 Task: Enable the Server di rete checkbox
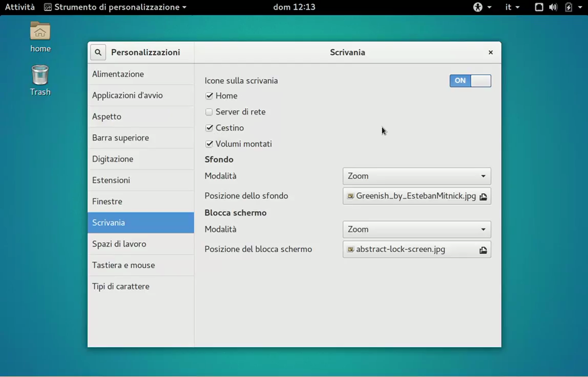(209, 112)
